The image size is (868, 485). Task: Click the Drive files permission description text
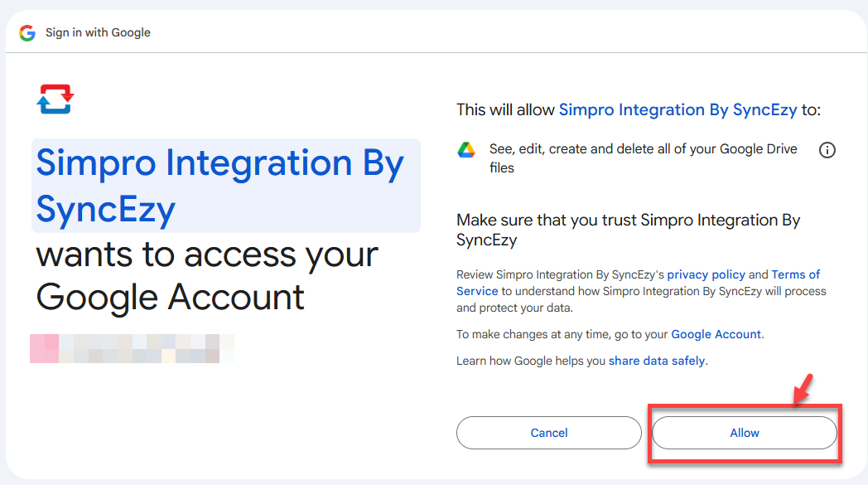(644, 158)
